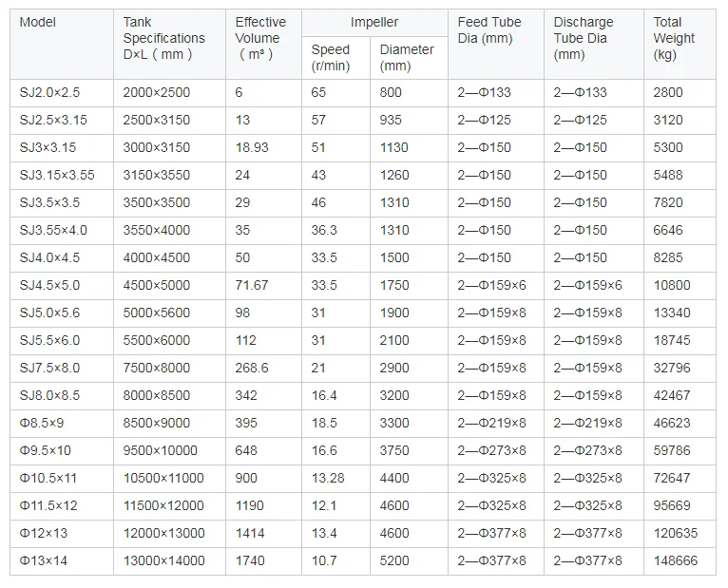Click the 36.3 impeller speed cell
728x588 pixels.
click(324, 230)
